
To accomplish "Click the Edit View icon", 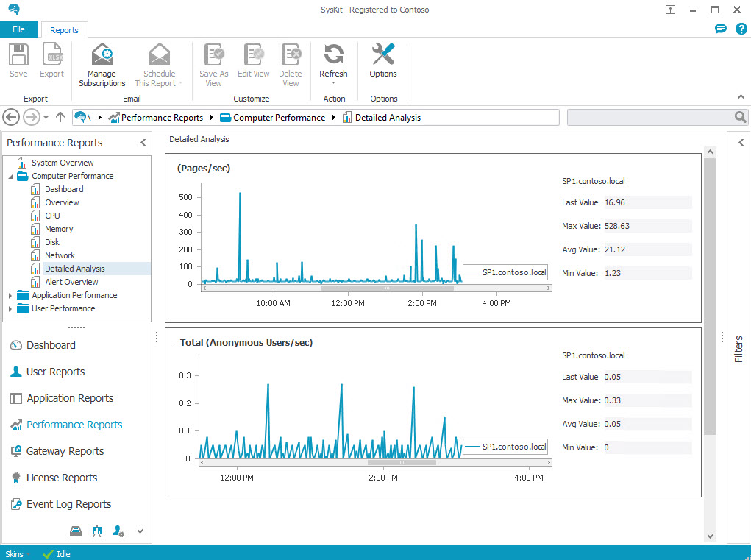I will pos(254,54).
